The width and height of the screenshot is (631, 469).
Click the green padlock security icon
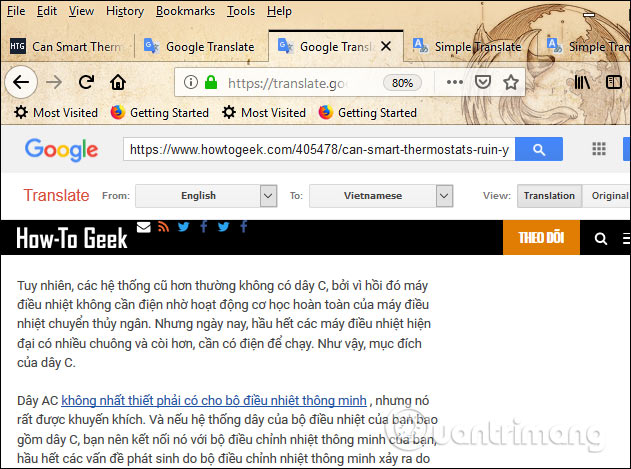click(x=211, y=83)
